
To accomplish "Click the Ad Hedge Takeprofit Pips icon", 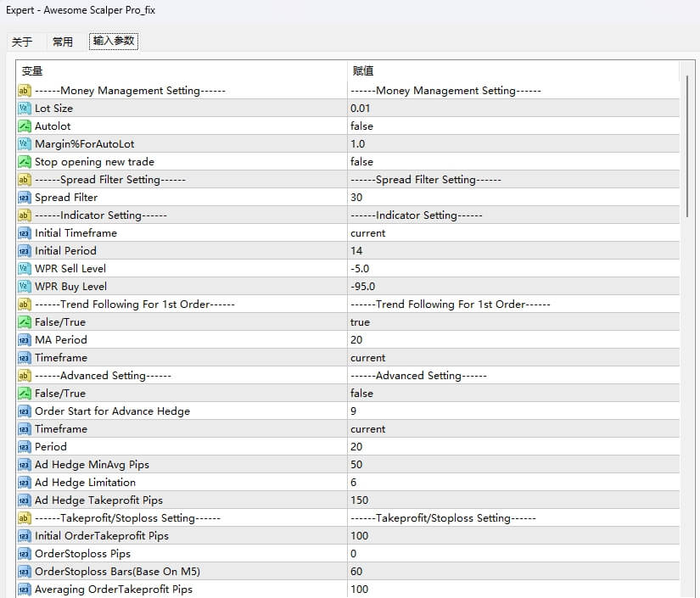I will (x=24, y=500).
